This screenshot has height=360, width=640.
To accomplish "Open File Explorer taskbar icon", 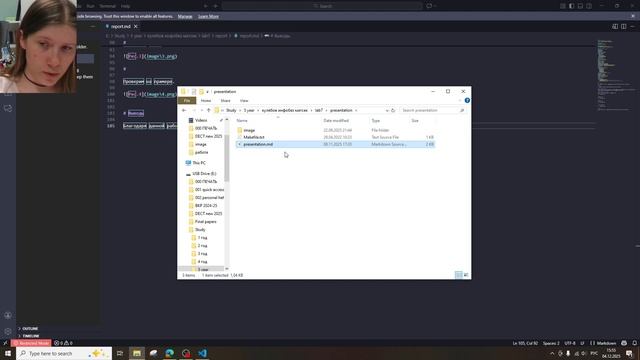I will tap(137, 353).
